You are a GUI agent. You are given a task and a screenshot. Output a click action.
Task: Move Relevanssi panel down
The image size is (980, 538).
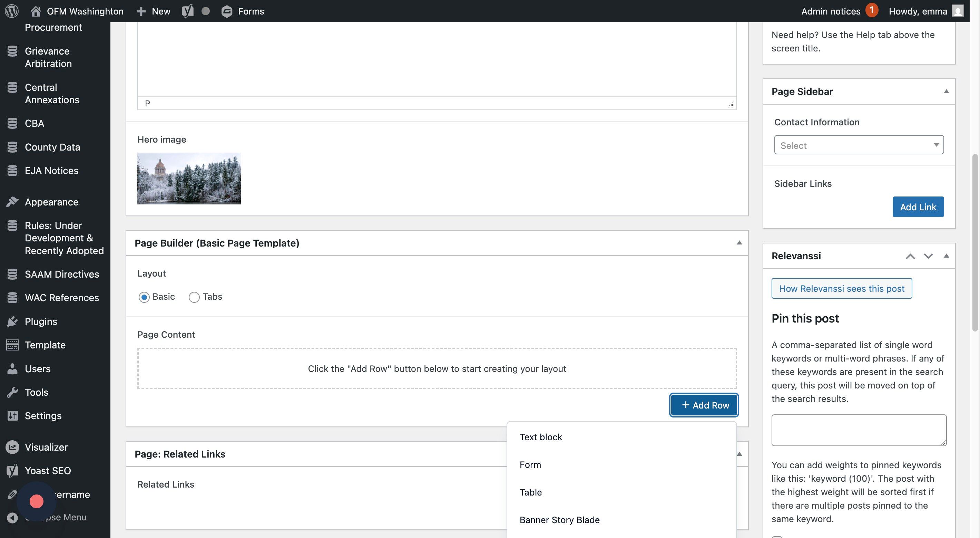pos(928,256)
